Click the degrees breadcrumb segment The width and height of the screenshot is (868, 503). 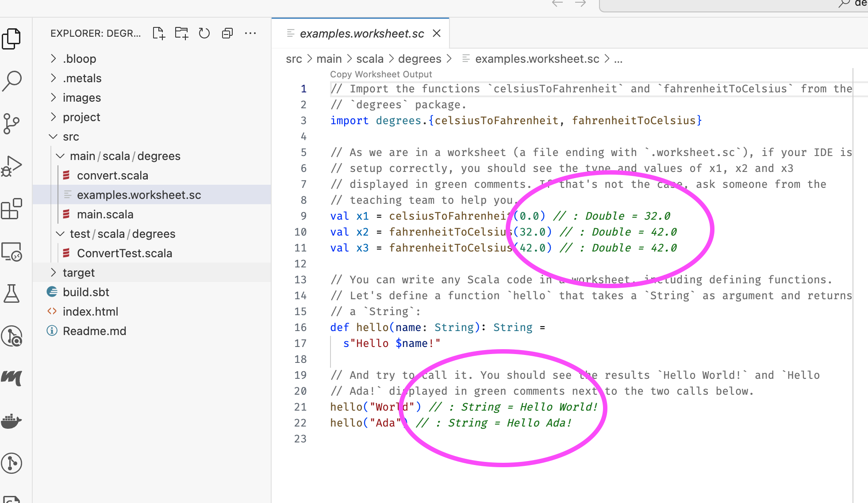419,59
